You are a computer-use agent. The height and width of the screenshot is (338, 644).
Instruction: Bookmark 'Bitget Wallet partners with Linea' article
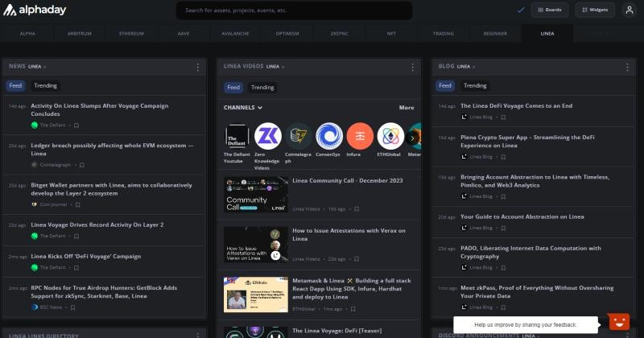(x=77, y=204)
